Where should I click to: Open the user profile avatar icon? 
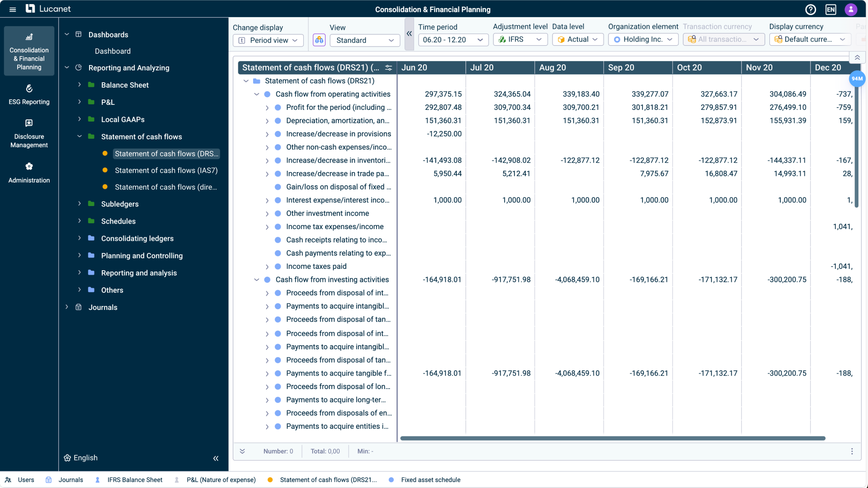tap(851, 9)
